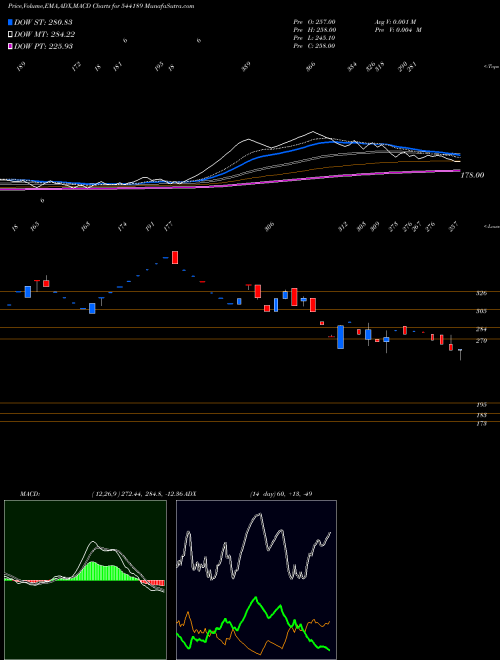Viewport: 500px width, 660px height.
Task: Click the magenta DOW PT legend swatch
Action: [x=10, y=46]
